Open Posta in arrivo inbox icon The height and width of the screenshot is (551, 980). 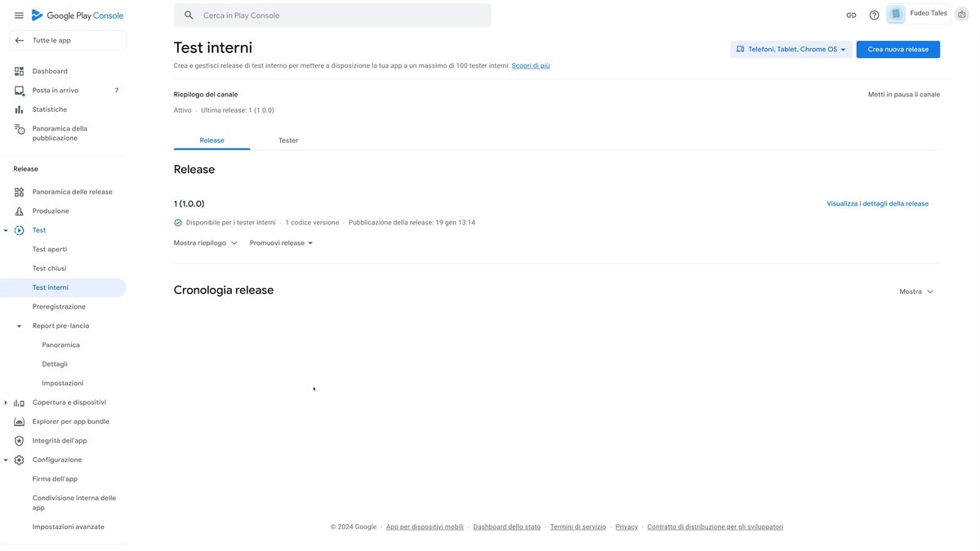pos(19,91)
